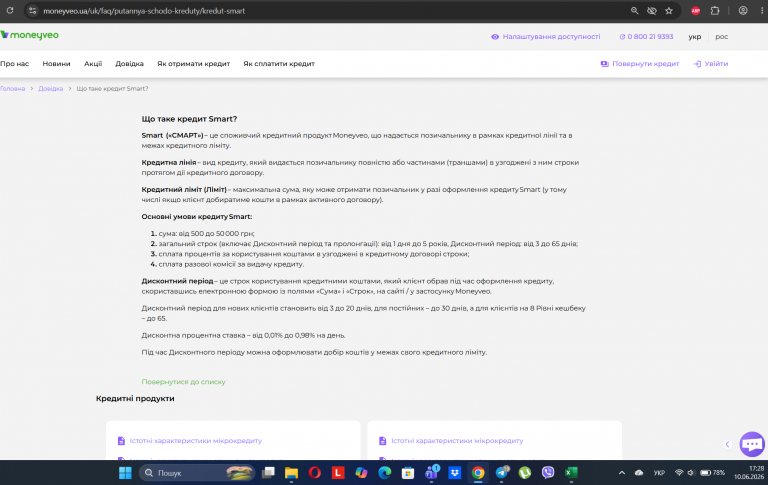Launch Opera browser from the taskbar
The width and height of the screenshot is (768, 485).
(x=315, y=473)
